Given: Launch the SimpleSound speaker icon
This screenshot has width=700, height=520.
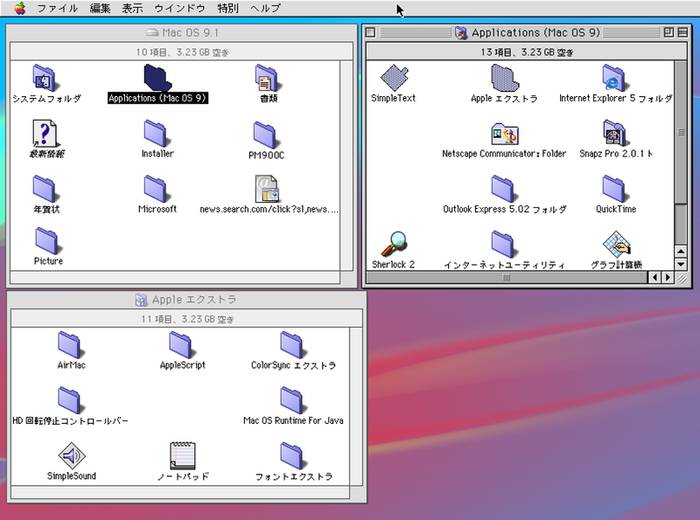Looking at the screenshot, I should (x=71, y=455).
